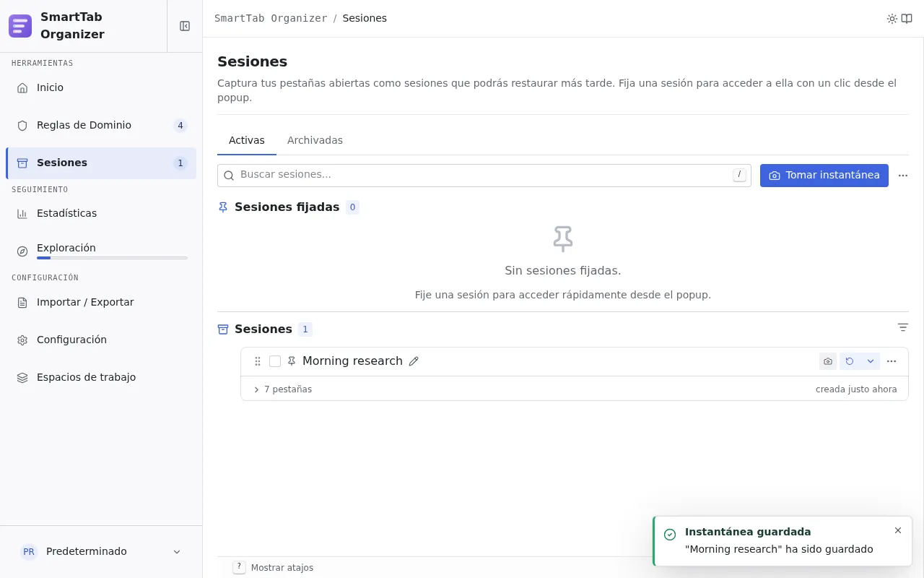Viewport: 924px width, 578px height.
Task: Click Tomar instantánea button
Action: [x=824, y=176]
